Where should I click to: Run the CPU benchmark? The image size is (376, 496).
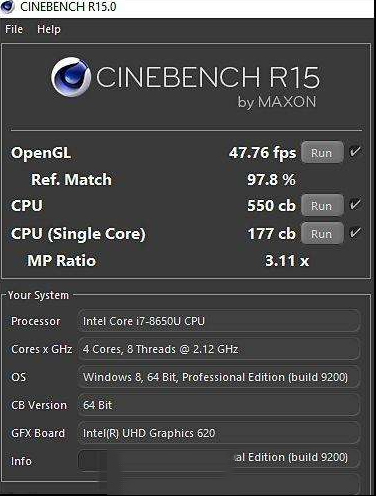[322, 205]
